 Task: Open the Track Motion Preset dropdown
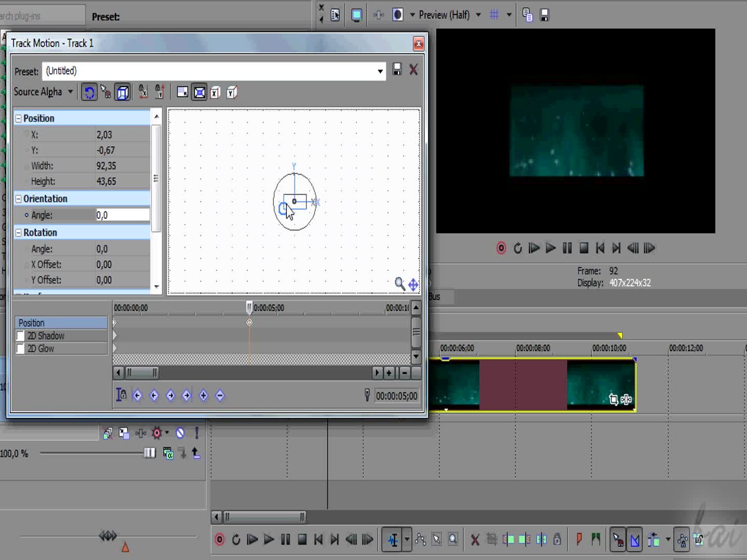pyautogui.click(x=380, y=71)
